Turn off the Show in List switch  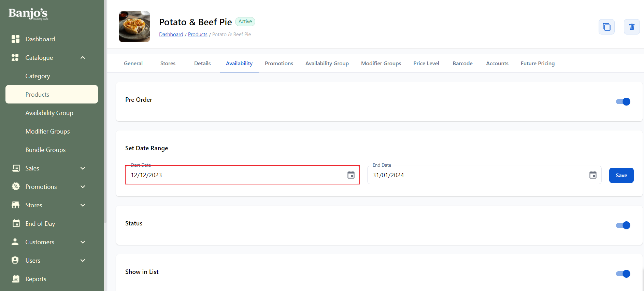tap(623, 274)
